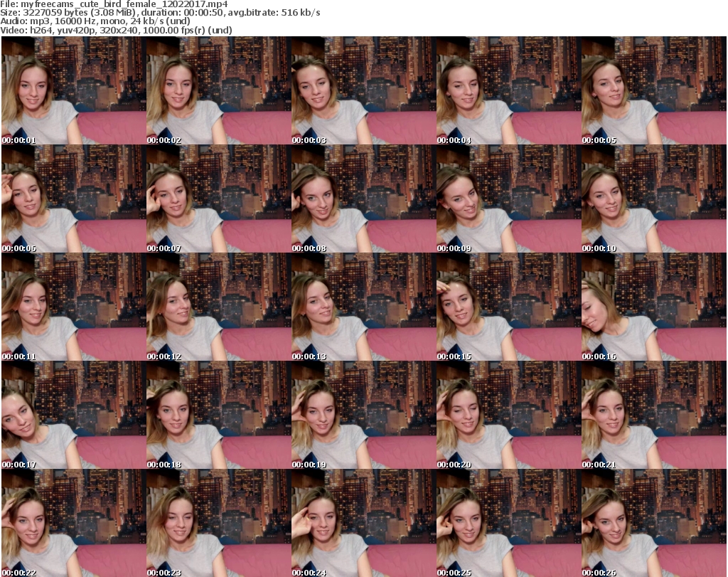Image resolution: width=728 pixels, height=577 pixels.
Task: Click the File name line in header
Action: point(114,4)
